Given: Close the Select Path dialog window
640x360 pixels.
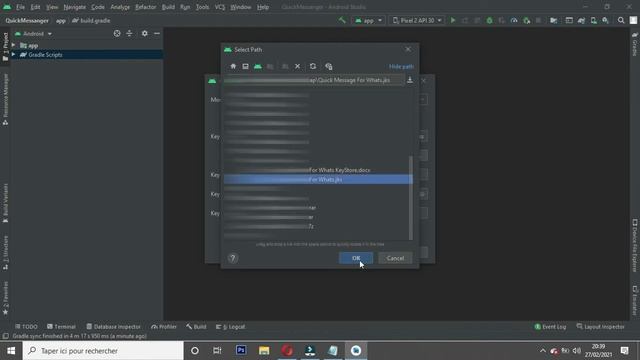Looking at the screenshot, I should (x=408, y=49).
